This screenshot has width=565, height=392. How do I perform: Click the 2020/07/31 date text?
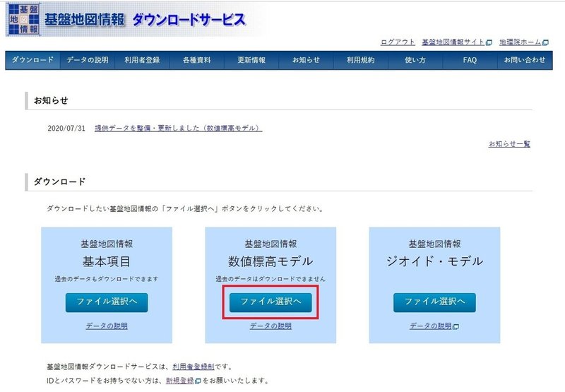point(66,128)
